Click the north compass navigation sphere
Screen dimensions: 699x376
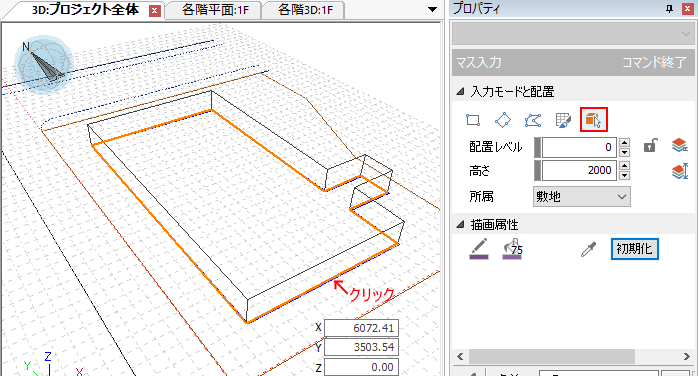tap(44, 65)
